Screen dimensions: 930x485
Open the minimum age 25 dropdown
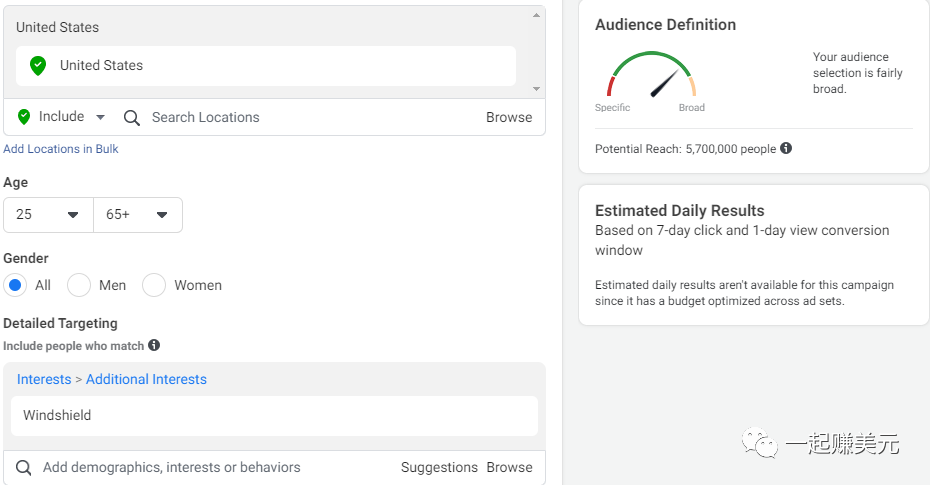(x=48, y=215)
